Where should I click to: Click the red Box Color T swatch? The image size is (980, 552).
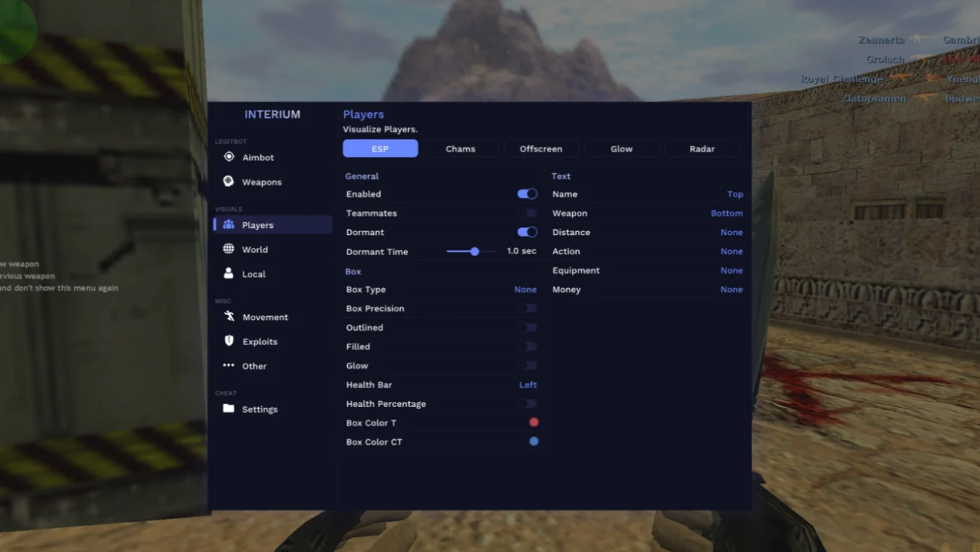pyautogui.click(x=534, y=423)
